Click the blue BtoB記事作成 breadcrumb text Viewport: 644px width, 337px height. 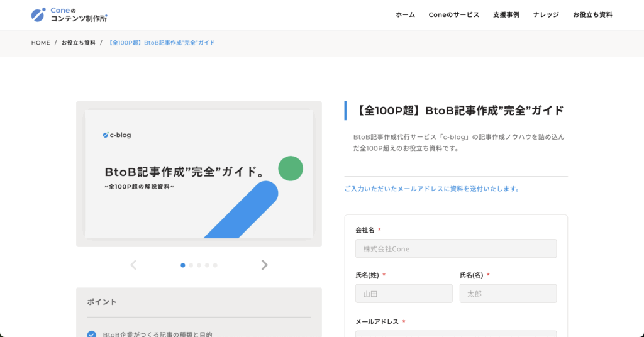coord(161,43)
